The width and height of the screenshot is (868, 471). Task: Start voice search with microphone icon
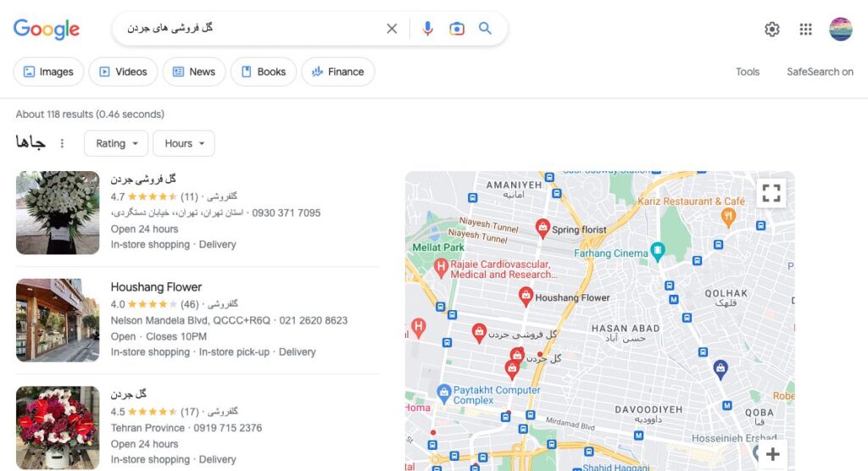pos(427,28)
